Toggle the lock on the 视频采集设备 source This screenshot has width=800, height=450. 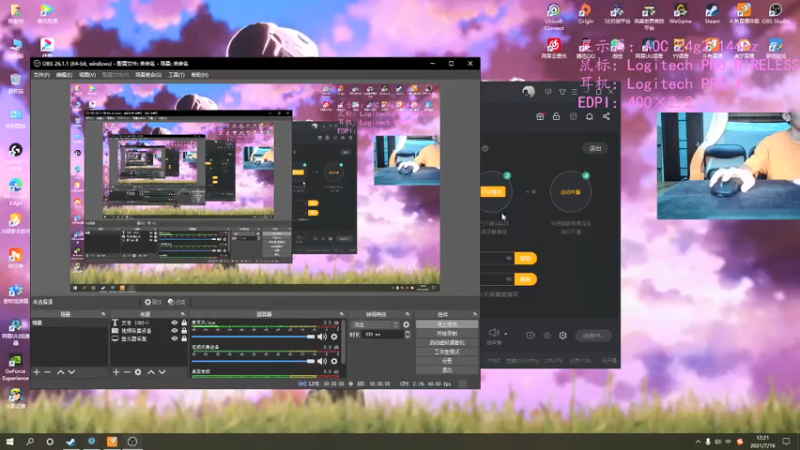click(x=184, y=331)
